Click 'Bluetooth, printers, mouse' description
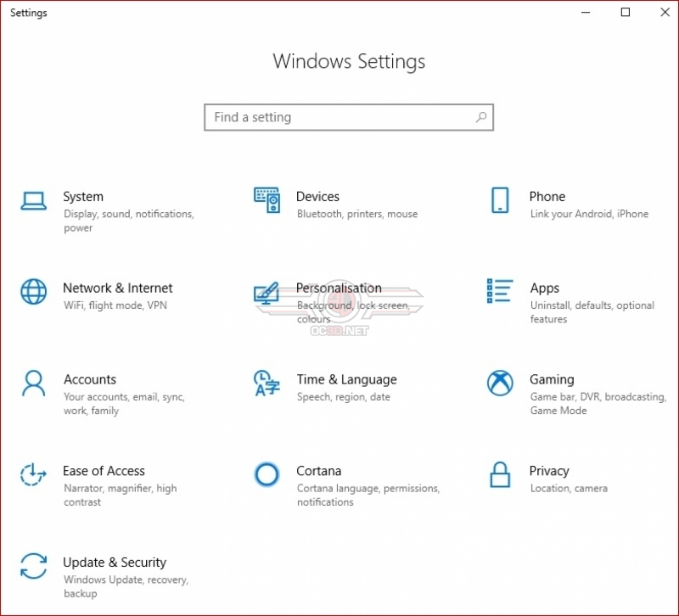This screenshot has width=679, height=616. point(357,214)
